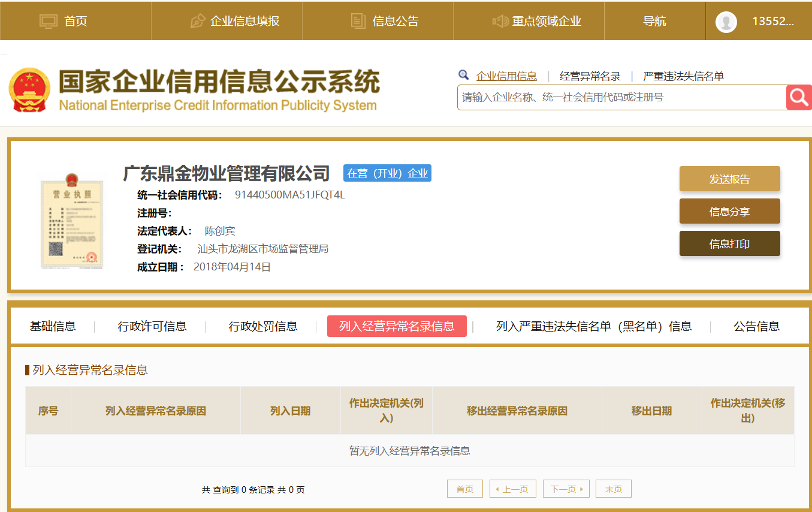Click the information announcement document icon
This screenshot has height=512, width=812.
(x=358, y=21)
